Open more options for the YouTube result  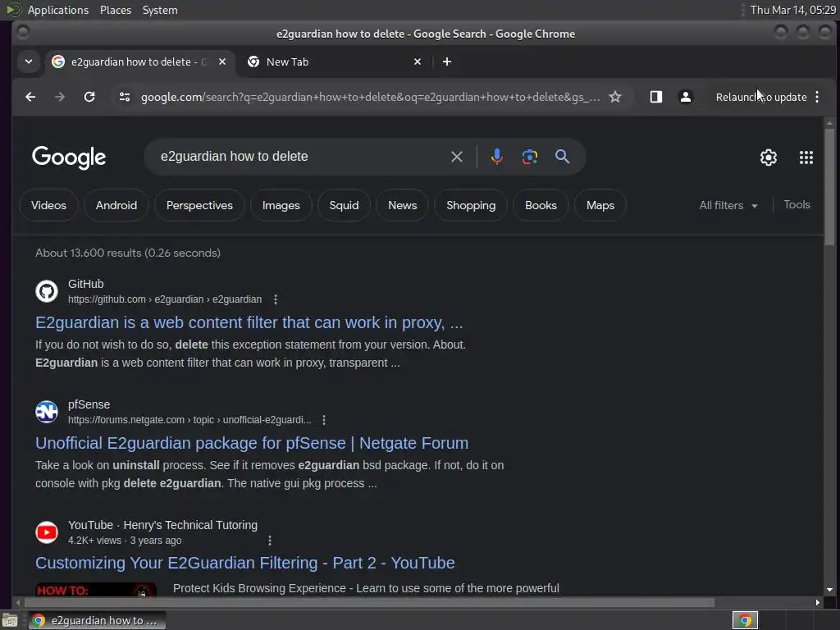click(269, 541)
